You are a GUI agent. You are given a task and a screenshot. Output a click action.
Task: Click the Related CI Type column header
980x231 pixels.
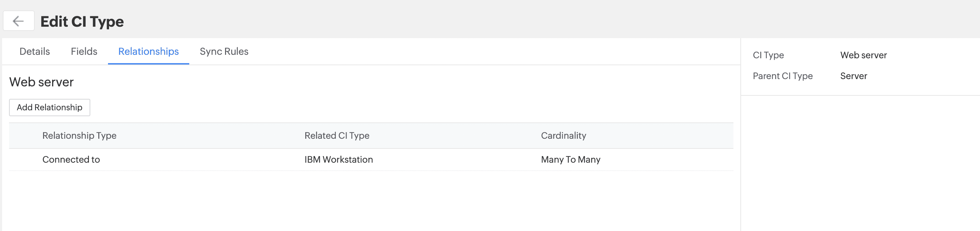point(337,136)
